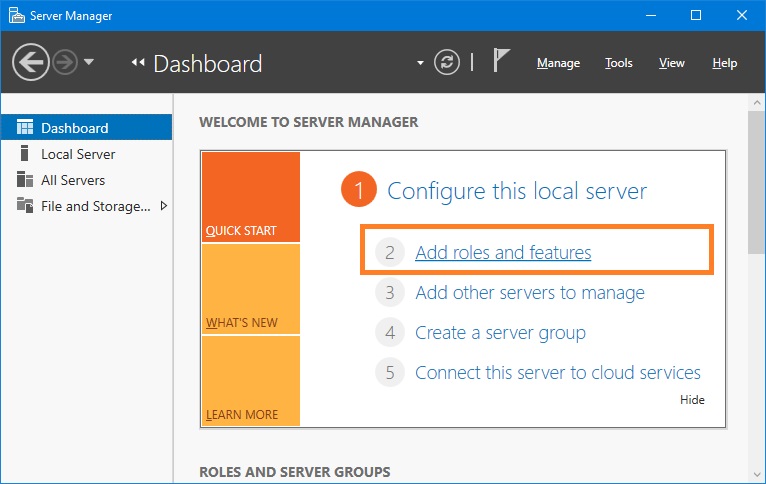Open the WHAT'S NEW tile
The height and width of the screenshot is (484, 766).
click(251, 289)
